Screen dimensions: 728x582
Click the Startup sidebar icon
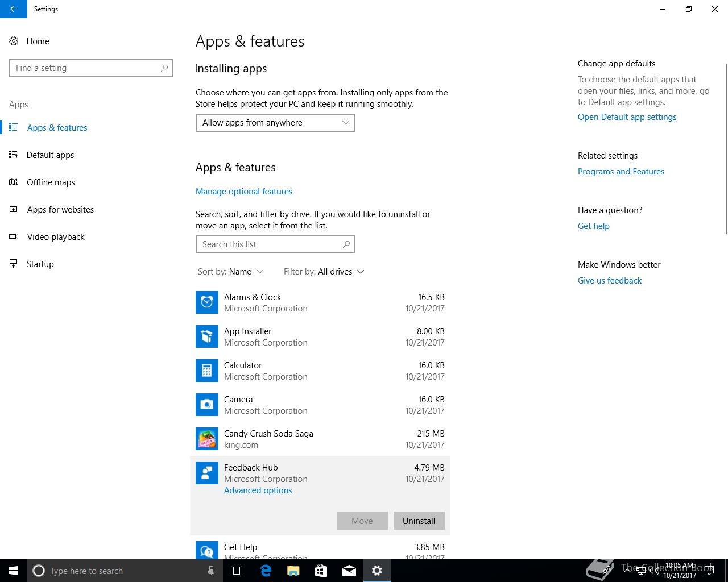(x=14, y=264)
